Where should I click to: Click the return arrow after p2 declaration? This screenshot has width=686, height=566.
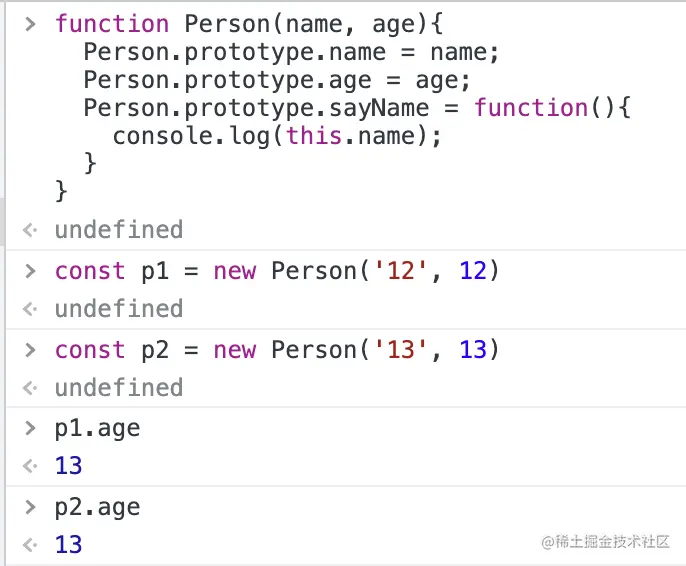tap(30, 388)
